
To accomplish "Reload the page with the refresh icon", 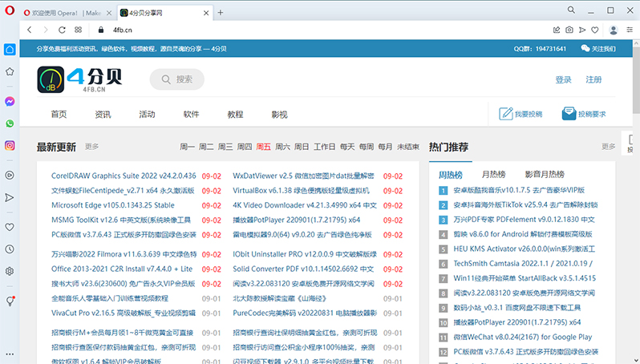I will point(62,30).
